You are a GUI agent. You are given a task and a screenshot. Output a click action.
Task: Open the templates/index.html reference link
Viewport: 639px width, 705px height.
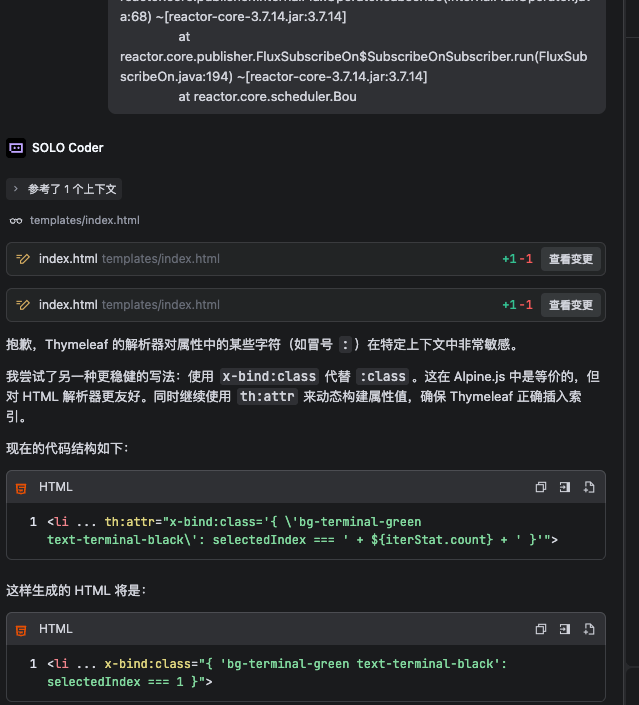click(x=84, y=221)
